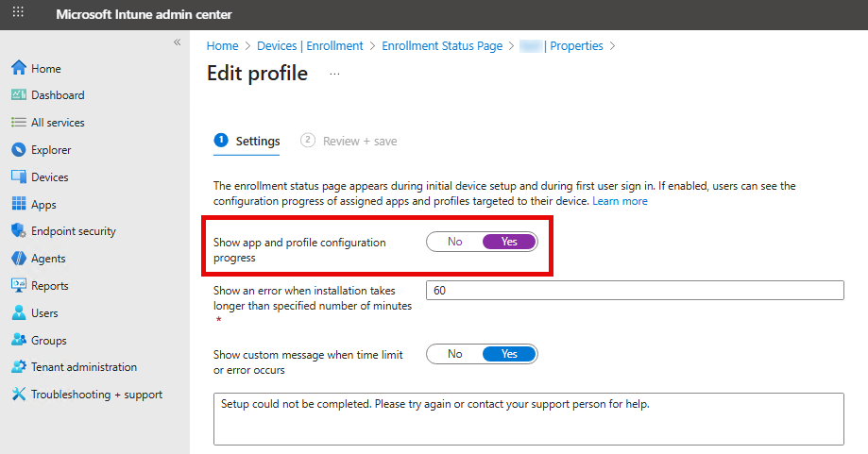Click the Users person icon

pos(19,312)
